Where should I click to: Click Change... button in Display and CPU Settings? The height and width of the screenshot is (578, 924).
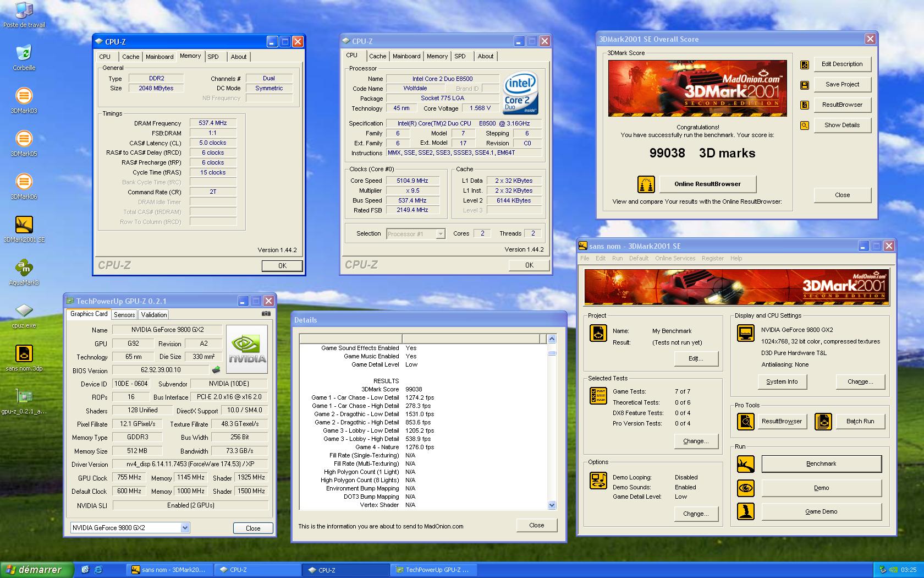coord(860,381)
